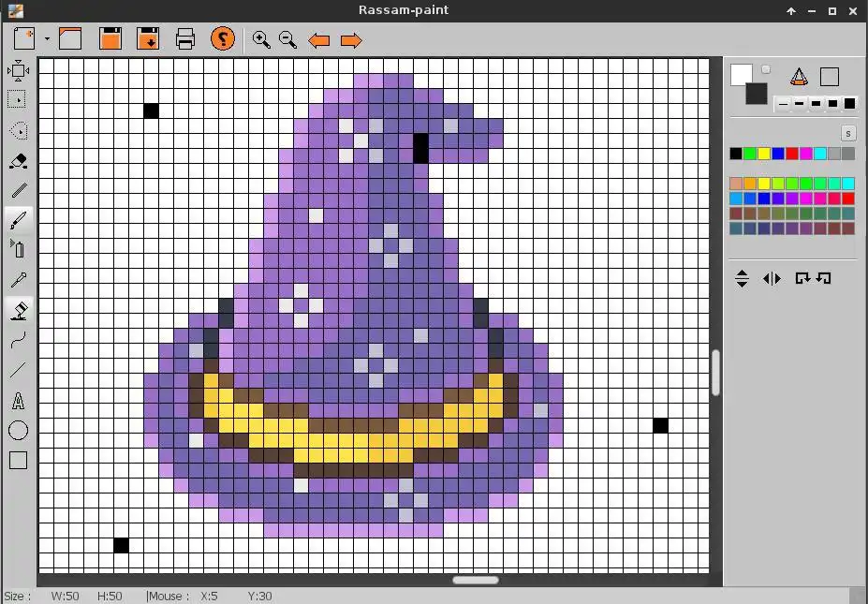This screenshot has height=604, width=868.
Task: Choose the Ellipse shape tool
Action: 19,430
